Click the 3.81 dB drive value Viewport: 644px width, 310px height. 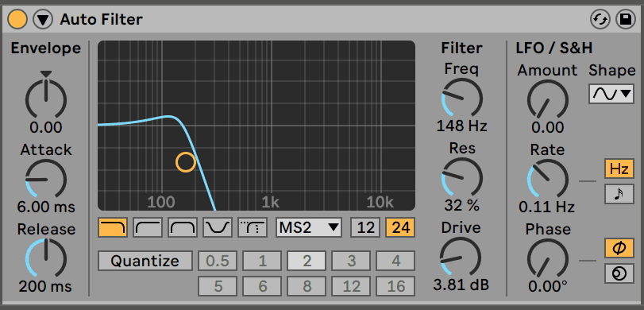461,285
